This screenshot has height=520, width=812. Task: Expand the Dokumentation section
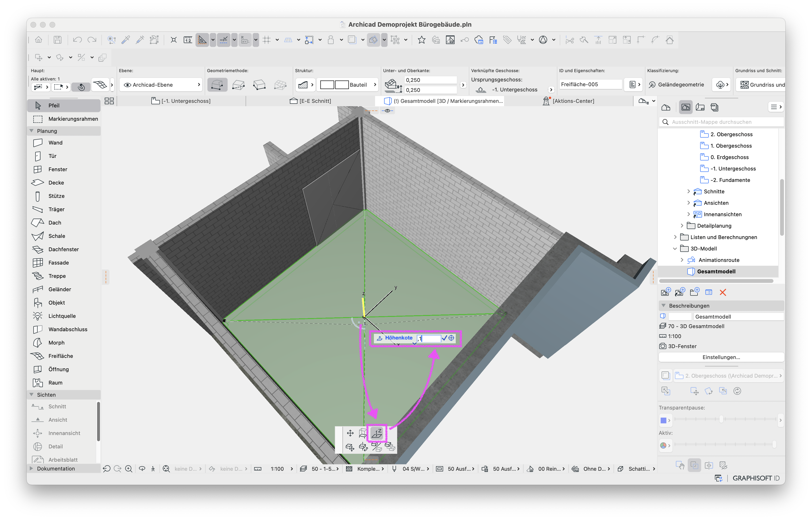[31, 469]
